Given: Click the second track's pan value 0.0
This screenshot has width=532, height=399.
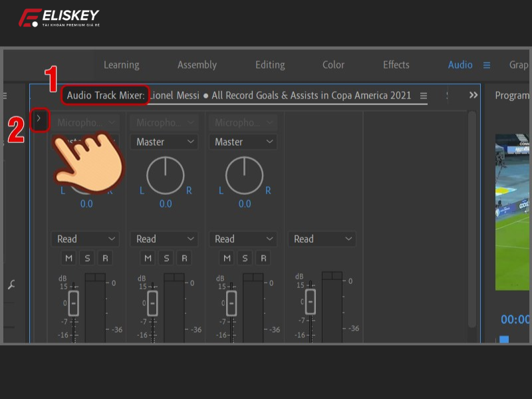Looking at the screenshot, I should (x=166, y=204).
